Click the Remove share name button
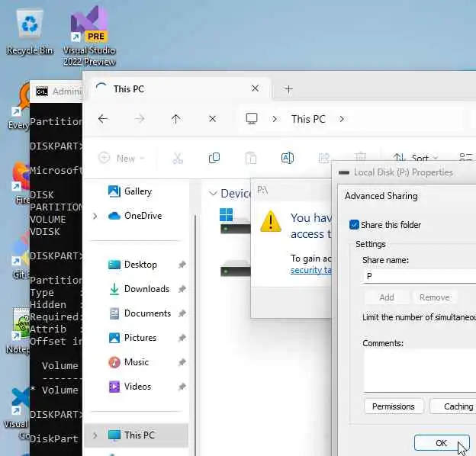The width and height of the screenshot is (476, 456). [x=434, y=297]
